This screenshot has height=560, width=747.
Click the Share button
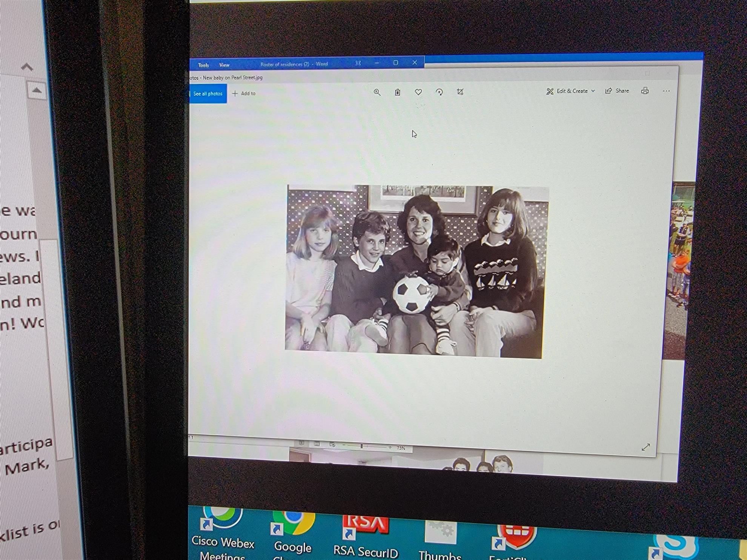coord(617,91)
